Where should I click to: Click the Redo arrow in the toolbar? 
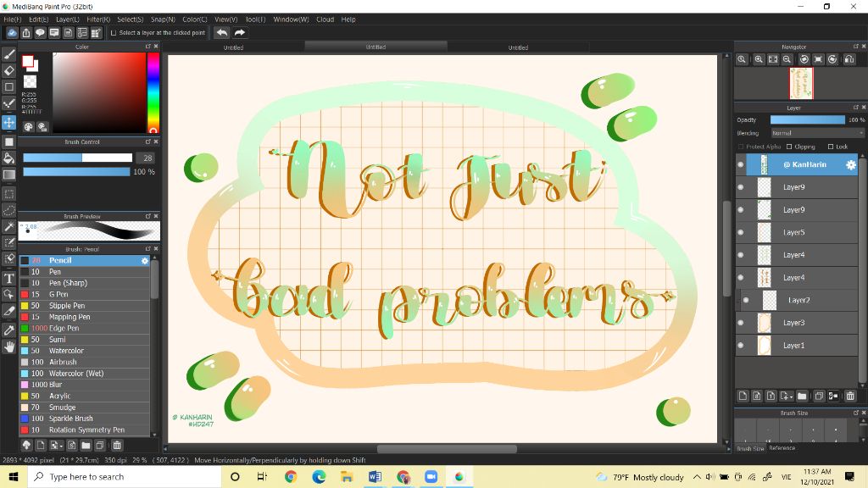240,33
